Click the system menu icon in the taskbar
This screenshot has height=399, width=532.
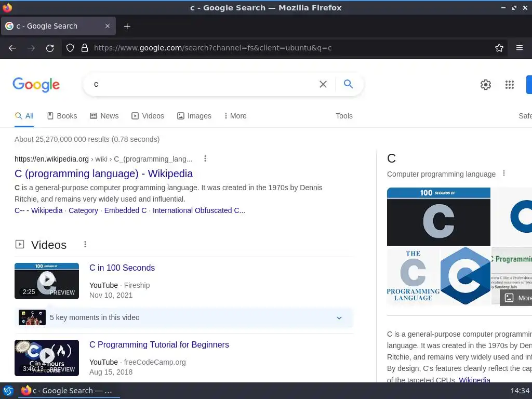[x=8, y=391]
